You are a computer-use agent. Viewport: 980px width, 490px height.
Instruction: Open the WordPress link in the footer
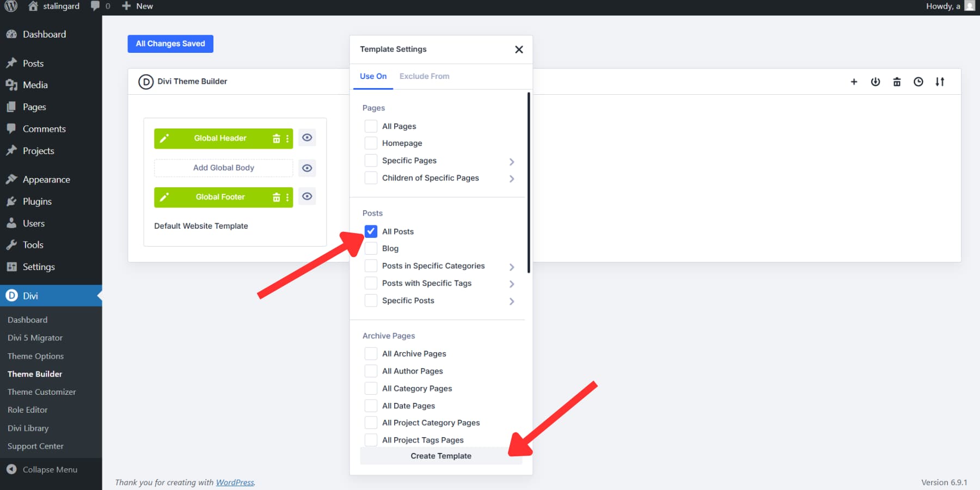pyautogui.click(x=235, y=482)
